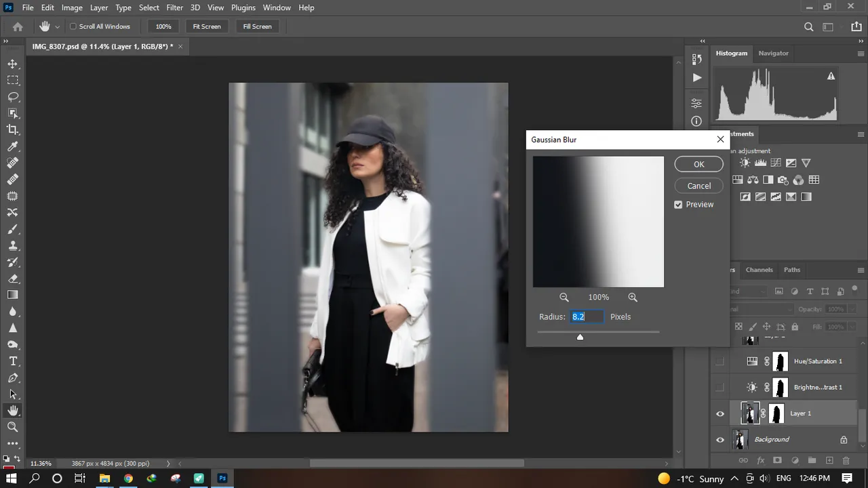Select the Pen tool
868x488 pixels.
[13, 378]
